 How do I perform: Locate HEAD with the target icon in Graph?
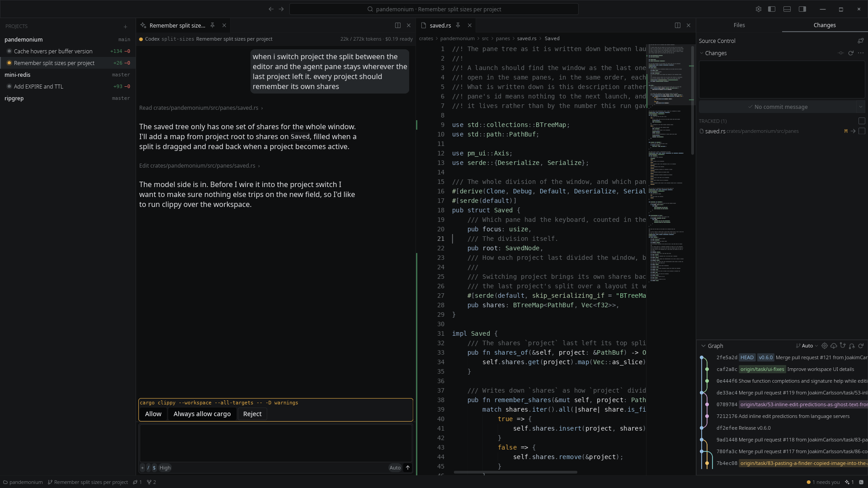pos(825,346)
